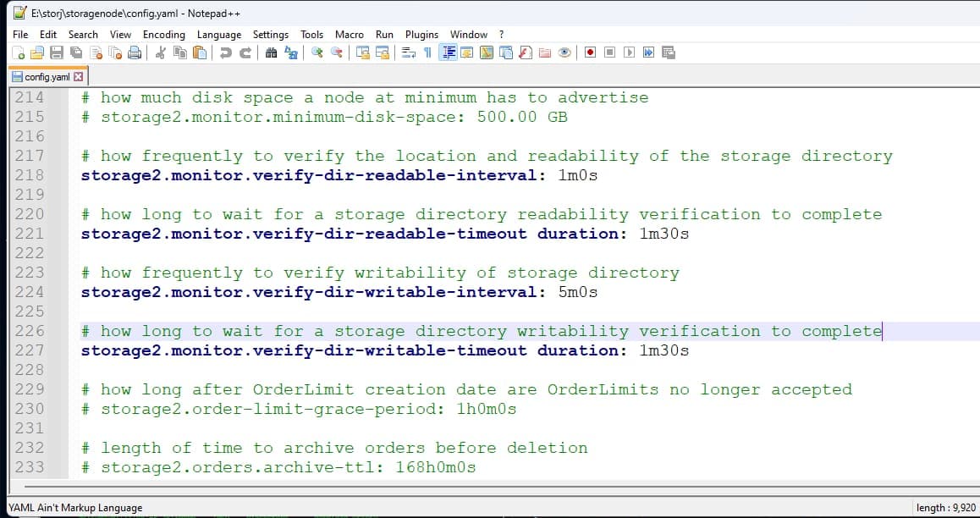Select the config.yaml tab

[47, 77]
